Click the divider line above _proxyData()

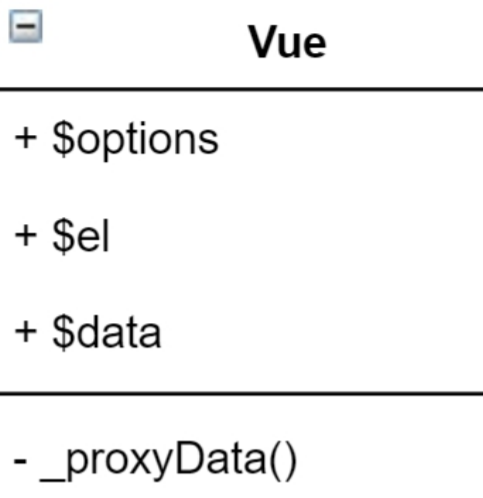(241, 394)
